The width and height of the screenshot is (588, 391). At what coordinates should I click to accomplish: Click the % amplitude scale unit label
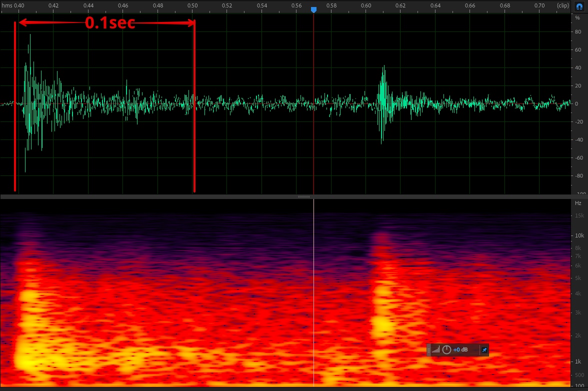pyautogui.click(x=577, y=17)
